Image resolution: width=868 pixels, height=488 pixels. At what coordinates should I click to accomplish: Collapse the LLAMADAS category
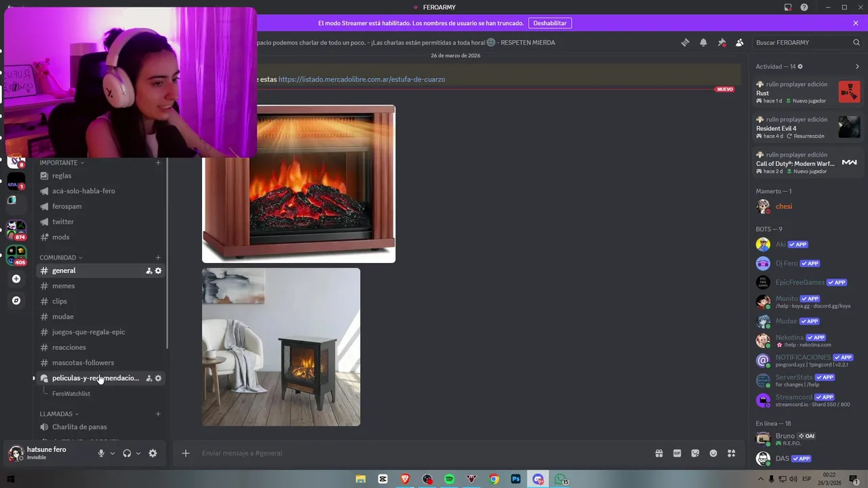[x=59, y=413]
